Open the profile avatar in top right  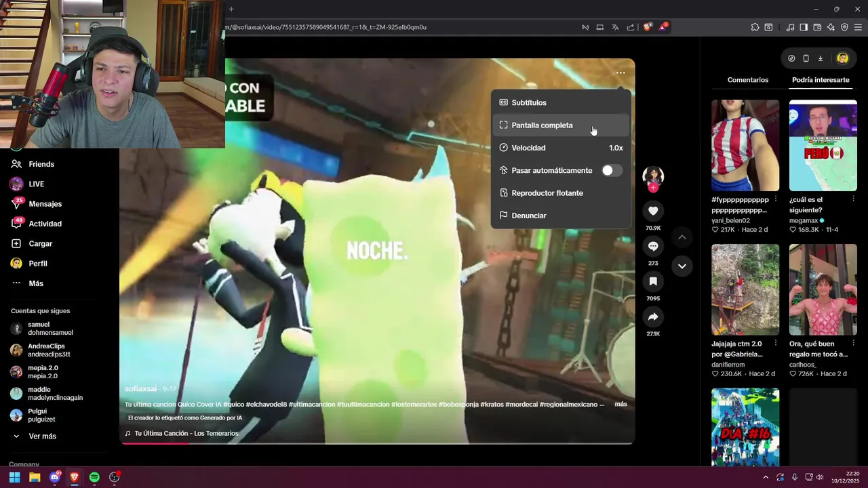tap(842, 58)
